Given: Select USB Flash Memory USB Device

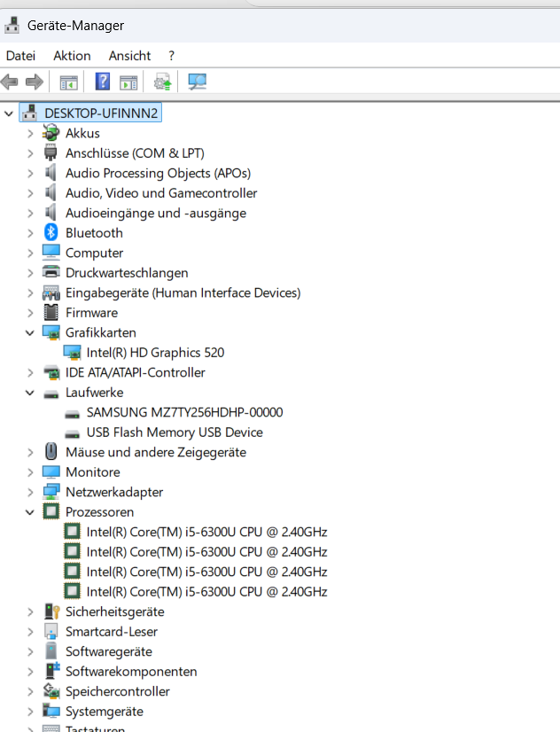Looking at the screenshot, I should click(175, 432).
